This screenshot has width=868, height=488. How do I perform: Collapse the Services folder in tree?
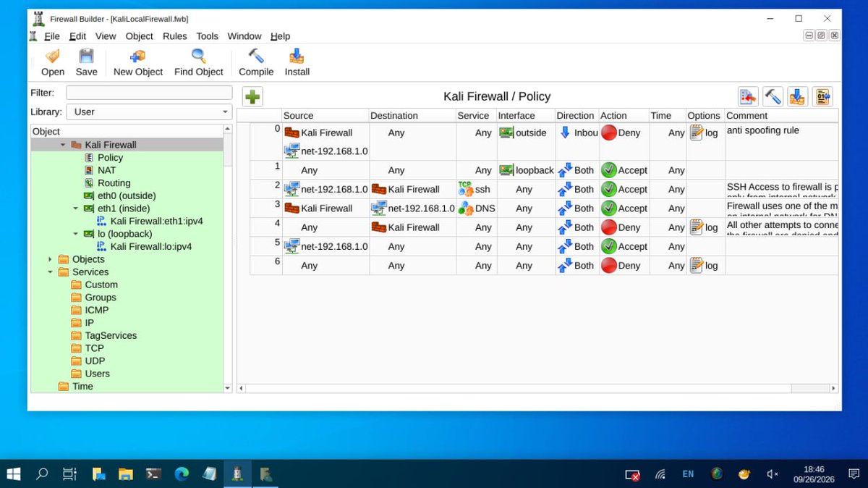(x=50, y=272)
